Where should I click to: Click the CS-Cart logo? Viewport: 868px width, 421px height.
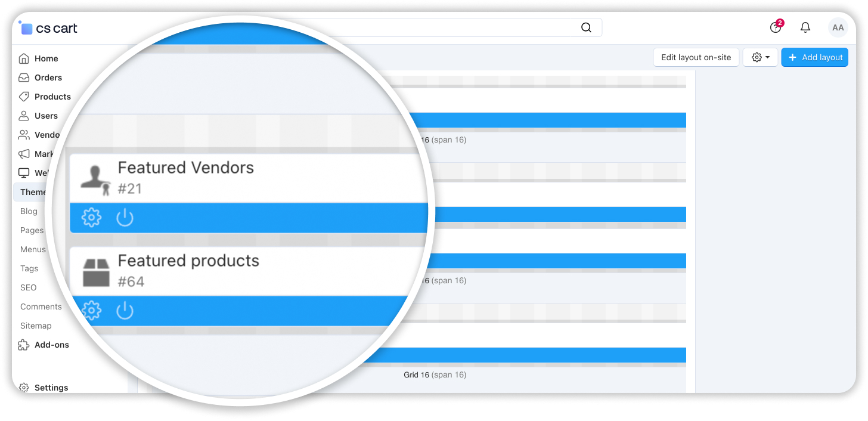(x=49, y=28)
